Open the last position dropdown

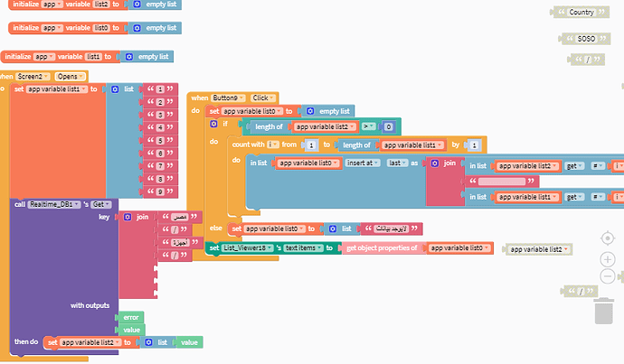[398, 163]
